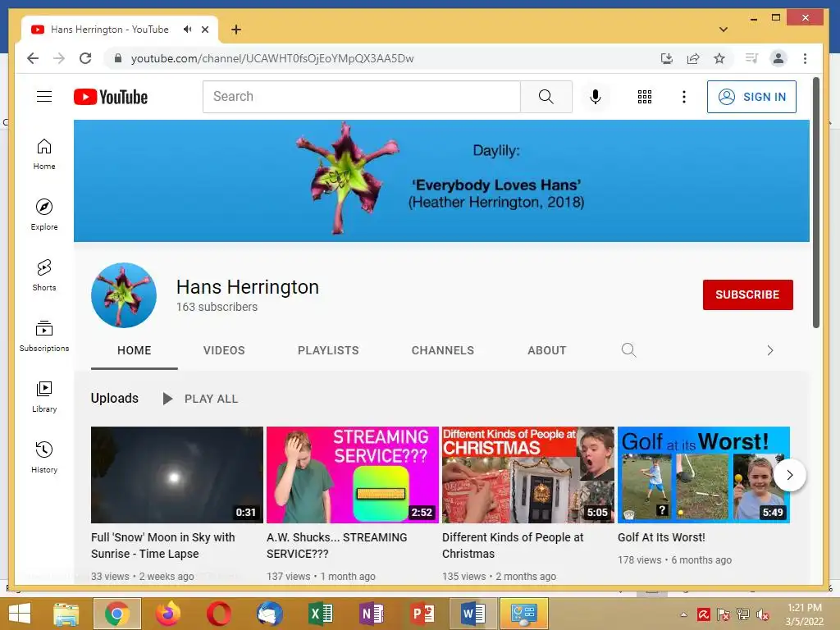
Task: Open the Uploads section heading link
Action: pyautogui.click(x=115, y=398)
